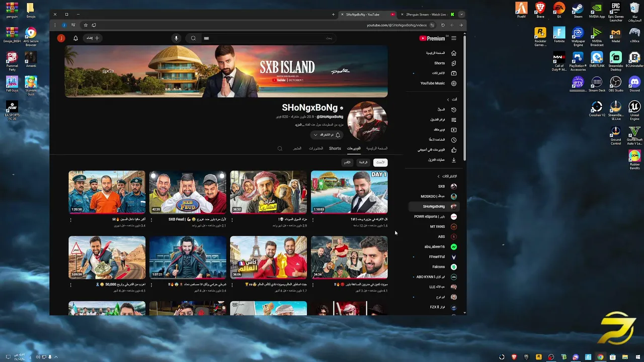Go to Shorts in the YouTube sidebar
644x362 pixels.
439,63
